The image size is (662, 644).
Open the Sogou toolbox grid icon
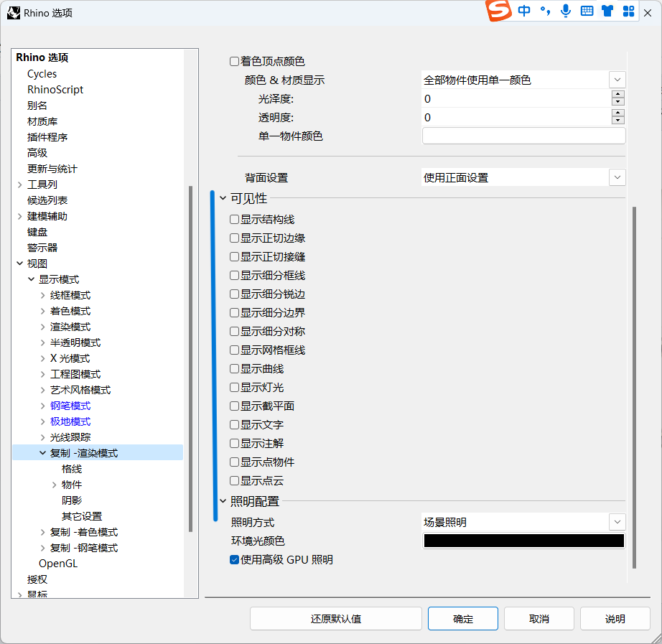[629, 11]
